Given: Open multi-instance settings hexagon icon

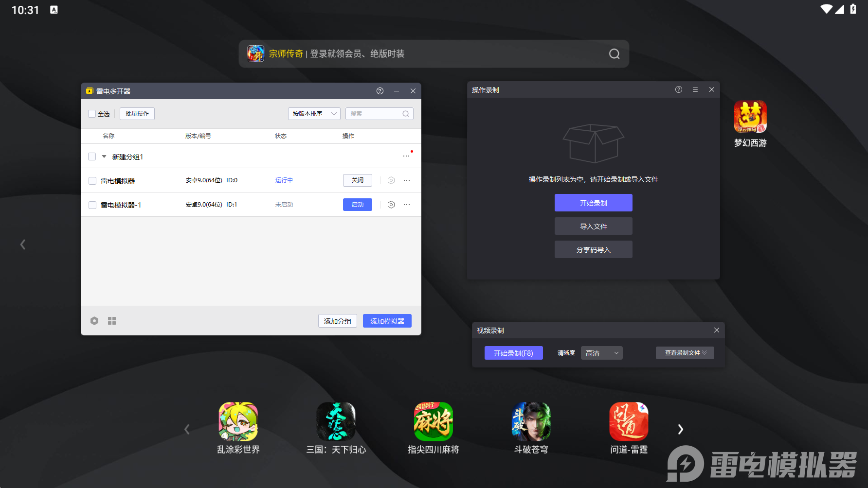Looking at the screenshot, I should (94, 321).
